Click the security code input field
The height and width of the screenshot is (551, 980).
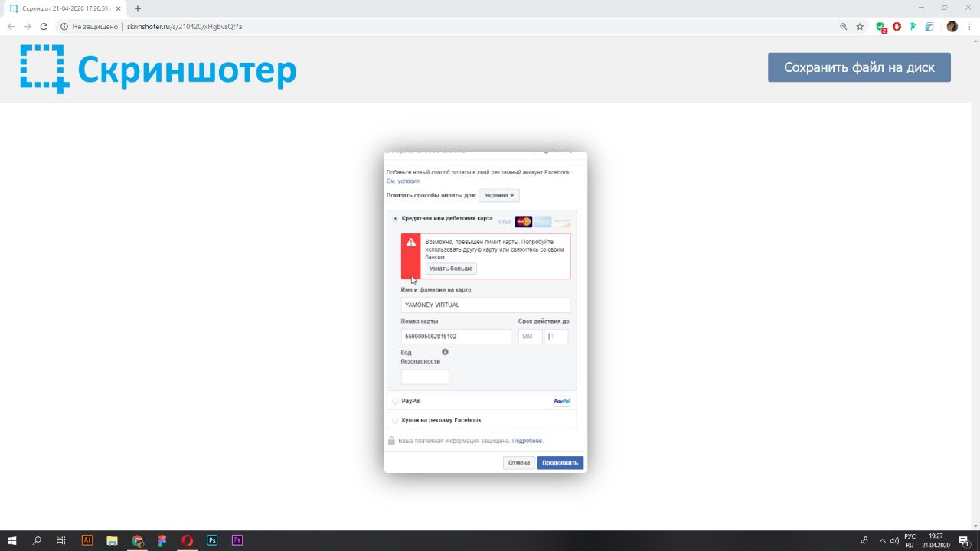(425, 377)
